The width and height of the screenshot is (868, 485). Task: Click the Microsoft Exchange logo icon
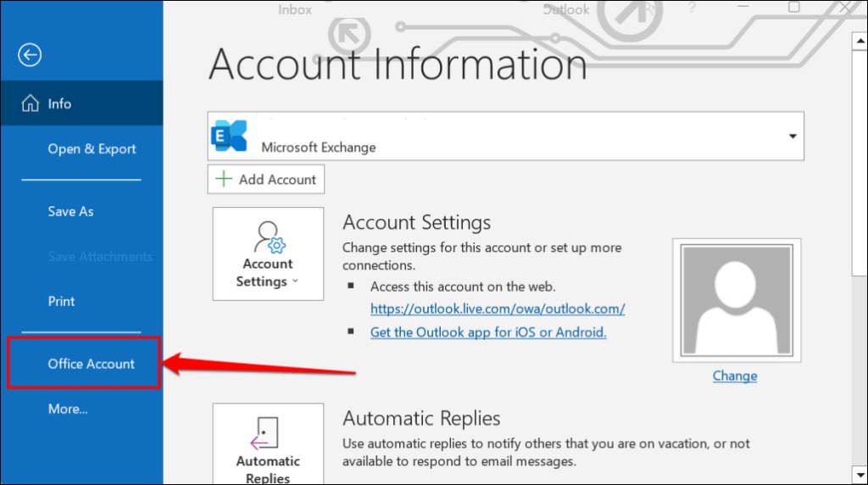[229, 136]
